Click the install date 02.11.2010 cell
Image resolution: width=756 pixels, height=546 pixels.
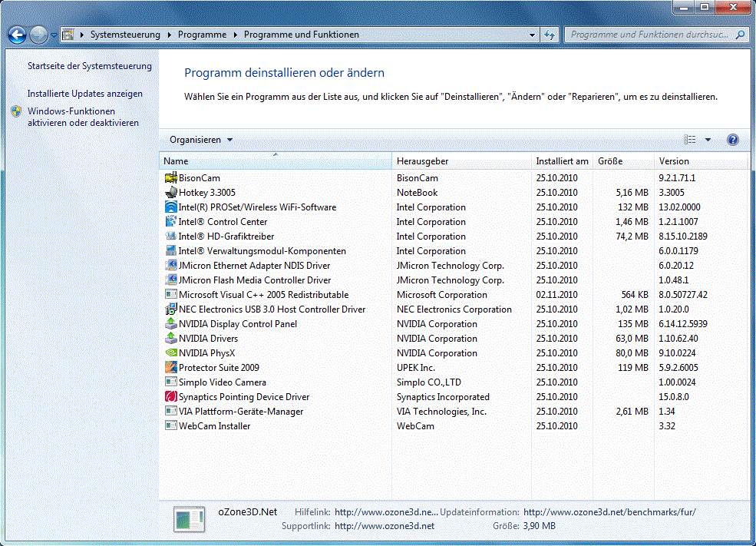coord(557,295)
